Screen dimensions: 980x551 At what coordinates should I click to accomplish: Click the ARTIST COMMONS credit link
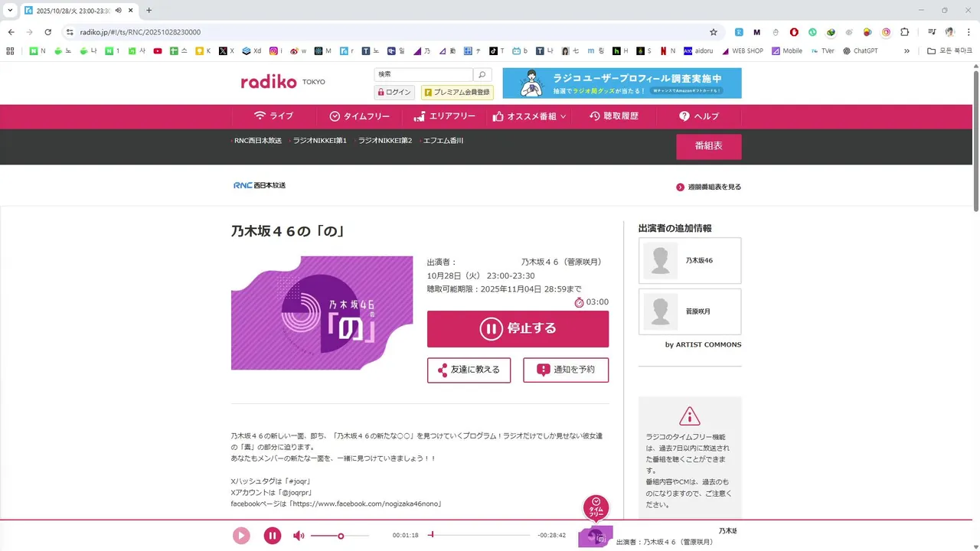(703, 344)
